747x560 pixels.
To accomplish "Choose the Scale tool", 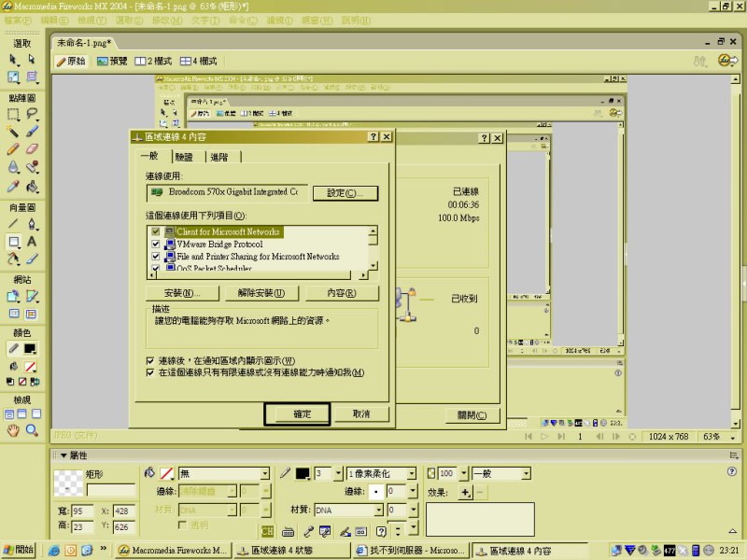I will [x=13, y=77].
